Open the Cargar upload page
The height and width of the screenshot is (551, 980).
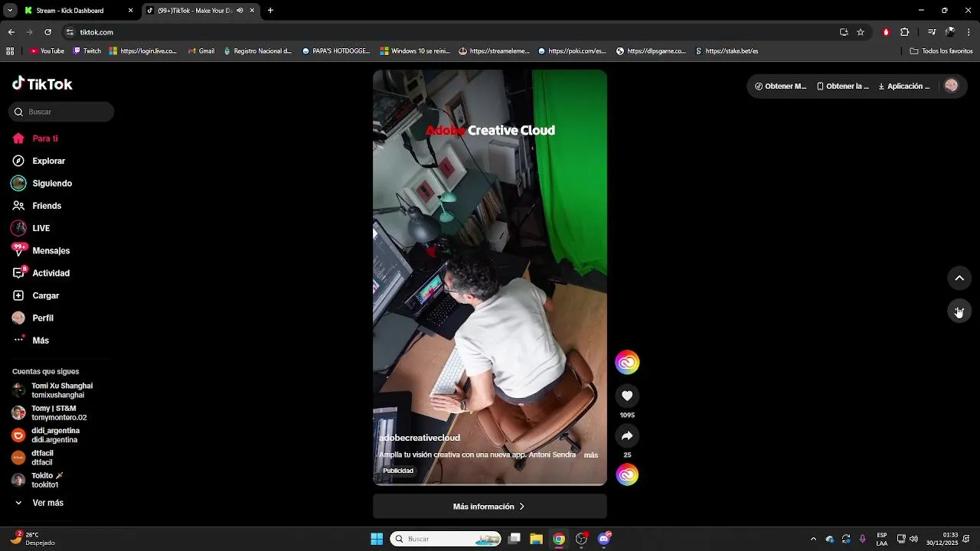35,295
